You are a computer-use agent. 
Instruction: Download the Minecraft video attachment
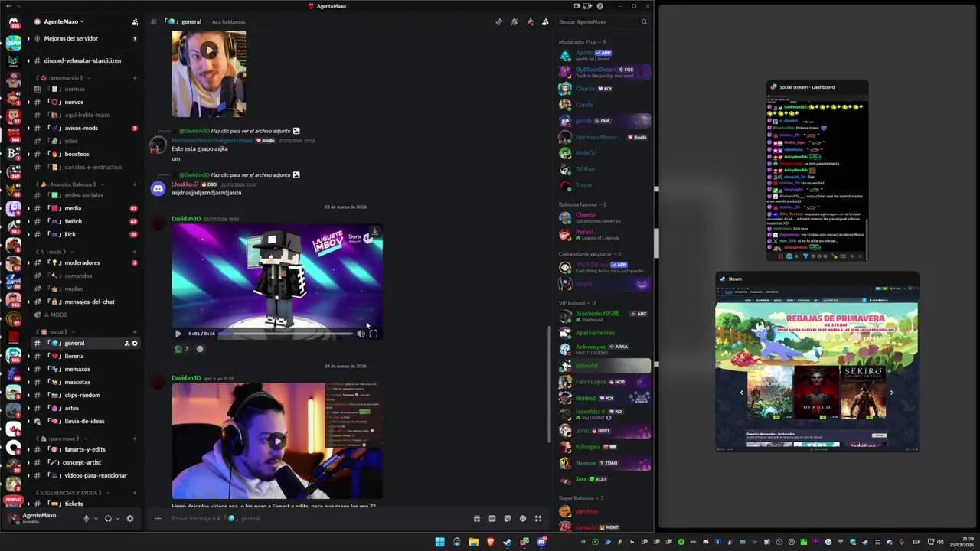pyautogui.click(x=374, y=231)
